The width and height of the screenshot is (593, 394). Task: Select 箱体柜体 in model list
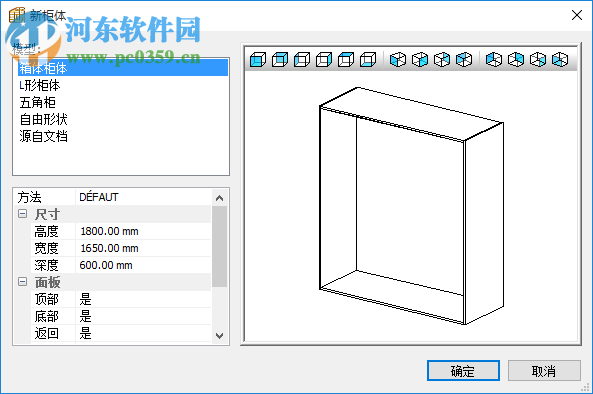pyautogui.click(x=123, y=68)
